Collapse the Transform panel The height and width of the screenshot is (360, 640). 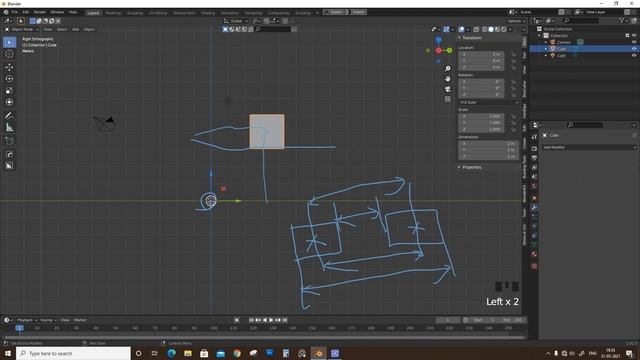click(471, 38)
